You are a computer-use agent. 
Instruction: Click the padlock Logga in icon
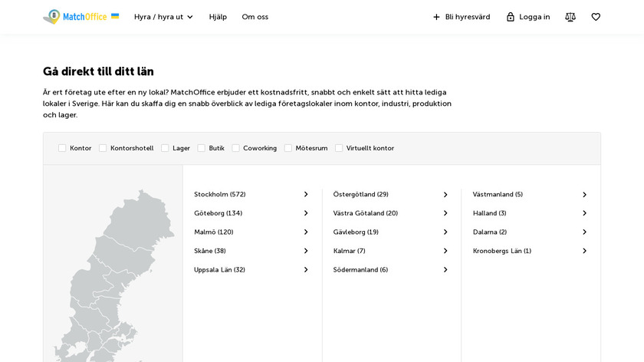click(511, 17)
